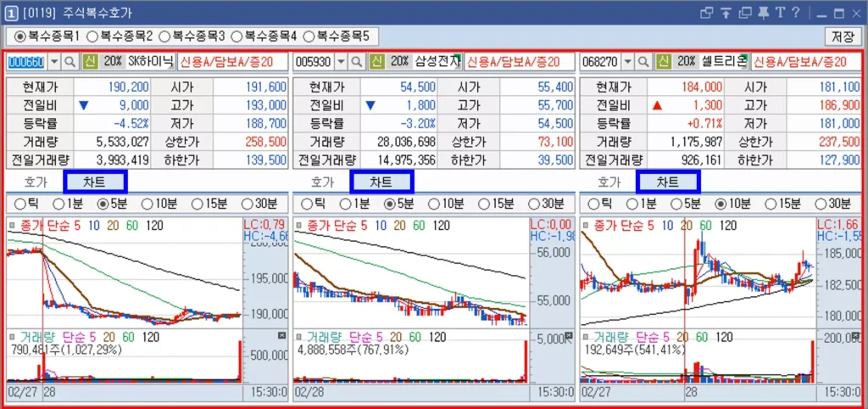Click corner icon on 셀트리온 volume chart

point(855,335)
